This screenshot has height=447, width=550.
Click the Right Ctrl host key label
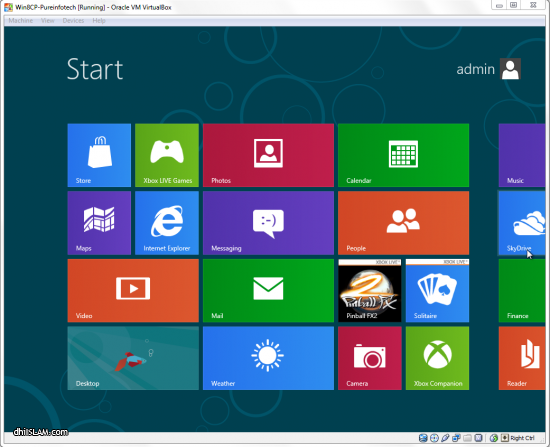click(522, 438)
